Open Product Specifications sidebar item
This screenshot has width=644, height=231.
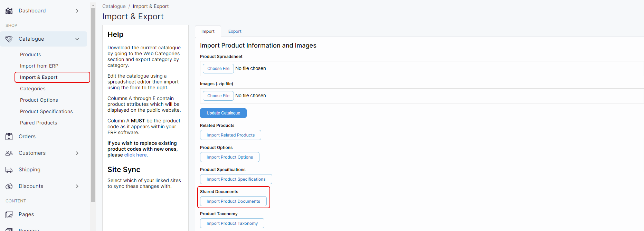[46, 111]
